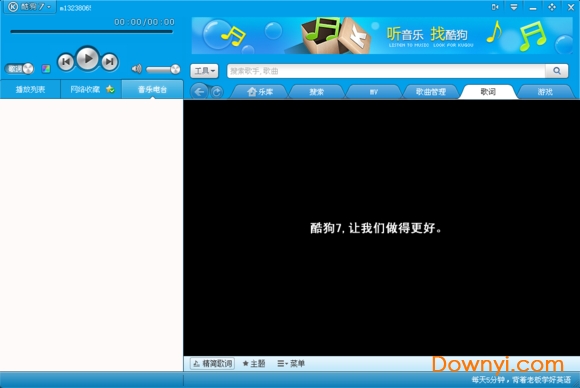This screenshot has width=580, height=388.
Task: Click the 听音乐 找酷狗 banner
Action: pos(382,36)
